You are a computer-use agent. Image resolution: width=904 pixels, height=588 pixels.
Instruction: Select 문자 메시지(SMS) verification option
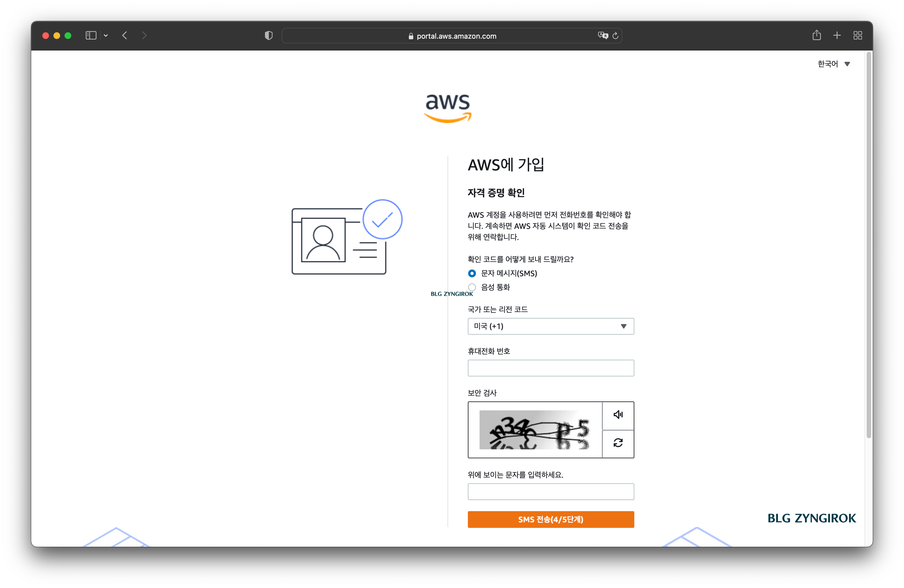tap(472, 273)
